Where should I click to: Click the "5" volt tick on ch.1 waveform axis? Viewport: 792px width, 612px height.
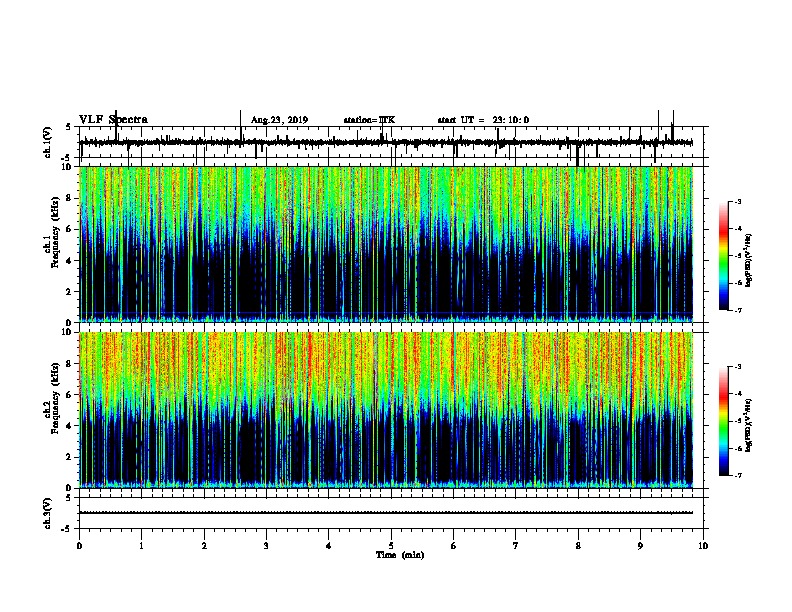(69, 127)
